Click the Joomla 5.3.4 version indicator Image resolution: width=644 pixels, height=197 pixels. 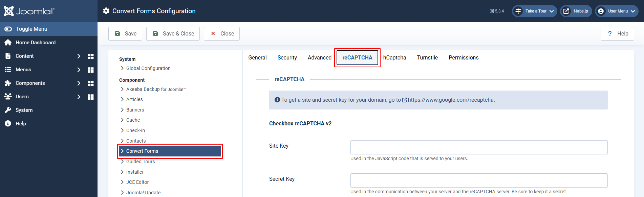click(497, 11)
